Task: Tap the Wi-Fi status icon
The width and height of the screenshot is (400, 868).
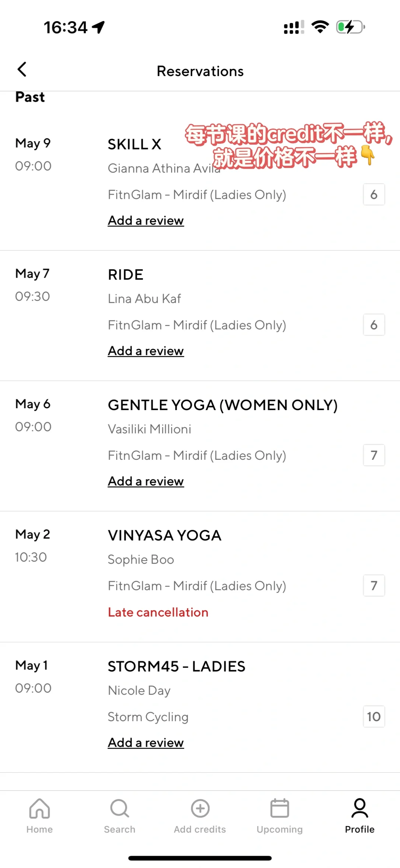Action: [320, 27]
